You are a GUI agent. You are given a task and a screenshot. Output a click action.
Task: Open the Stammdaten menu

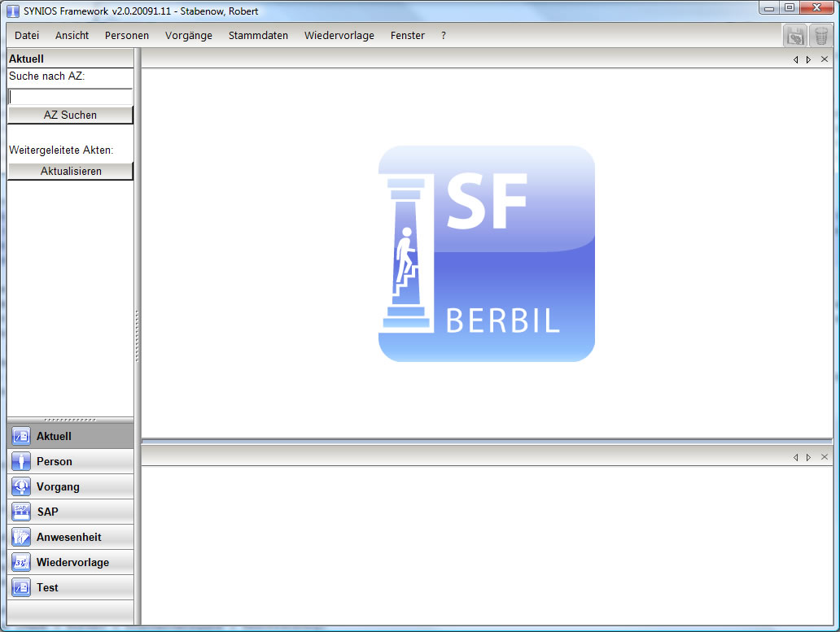coord(258,35)
